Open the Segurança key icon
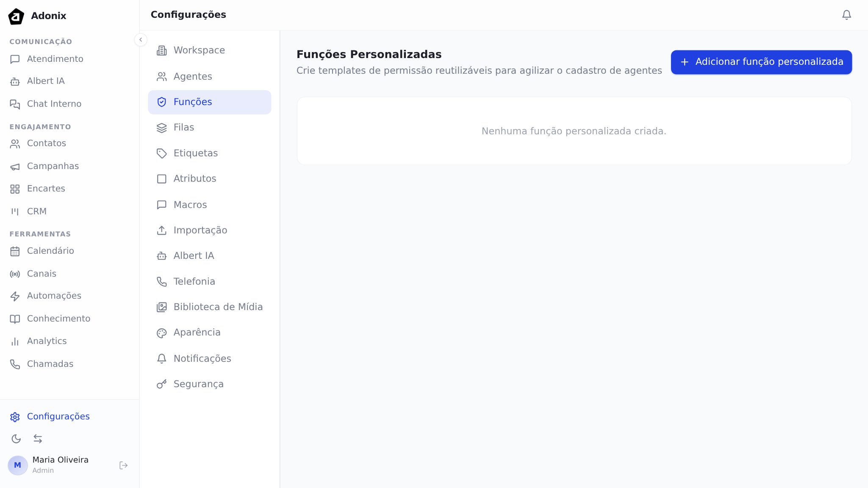Viewport: 868px width, 488px height. 161,384
